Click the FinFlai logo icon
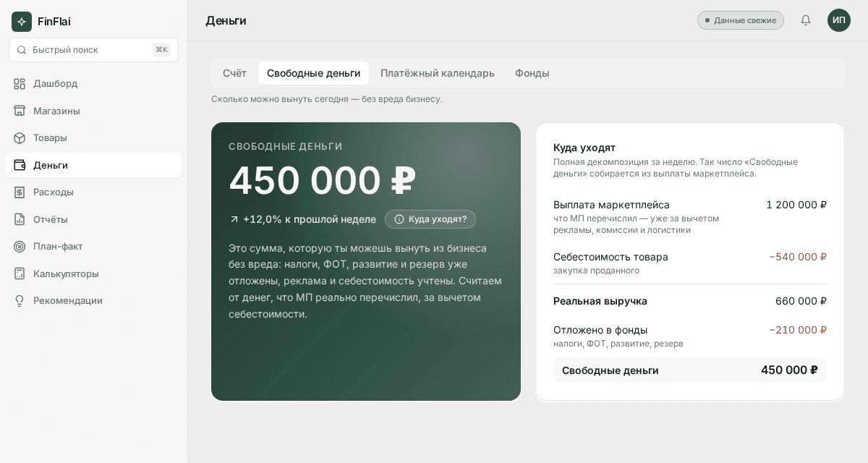This screenshot has width=868, height=463. [22, 22]
